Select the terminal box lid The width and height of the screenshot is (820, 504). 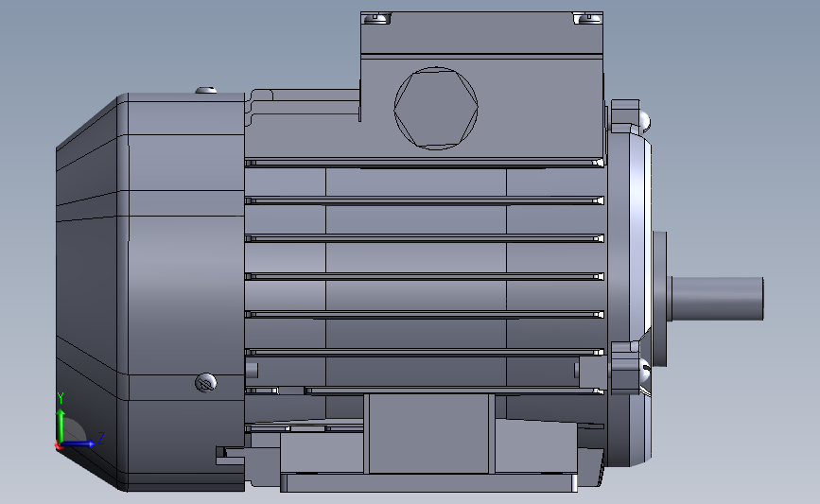point(481,33)
